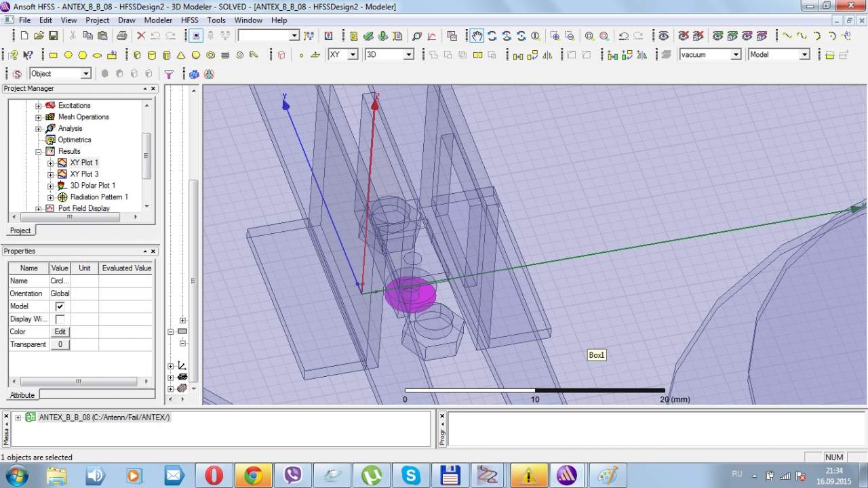Uncheck the Model checkbox in Properties
The image size is (868, 488).
coord(60,306)
